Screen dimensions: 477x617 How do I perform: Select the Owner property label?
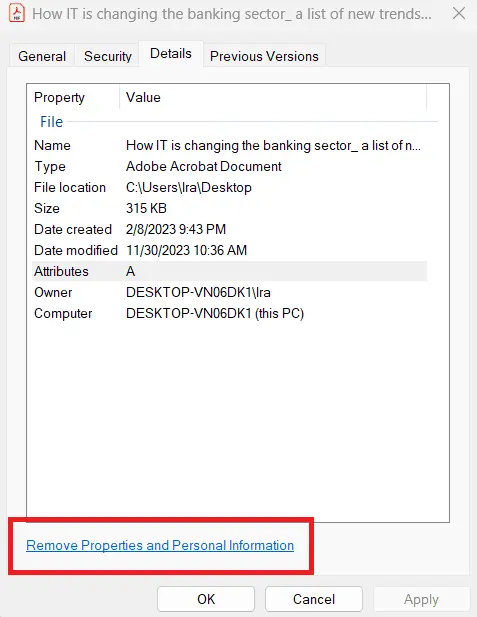coord(53,292)
